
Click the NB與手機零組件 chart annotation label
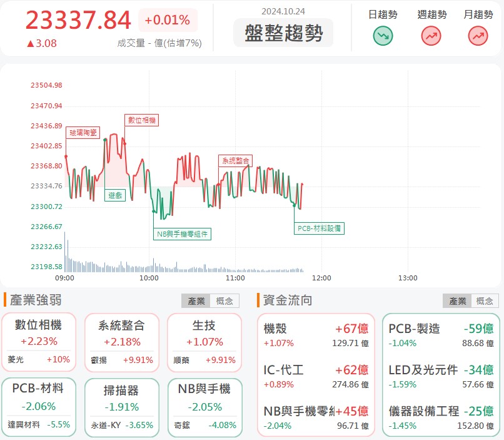(x=182, y=234)
